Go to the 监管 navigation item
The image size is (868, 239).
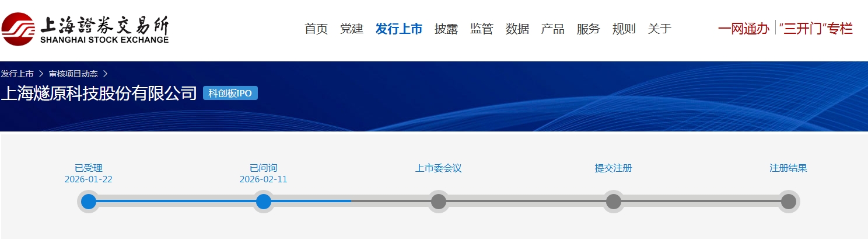[482, 29]
